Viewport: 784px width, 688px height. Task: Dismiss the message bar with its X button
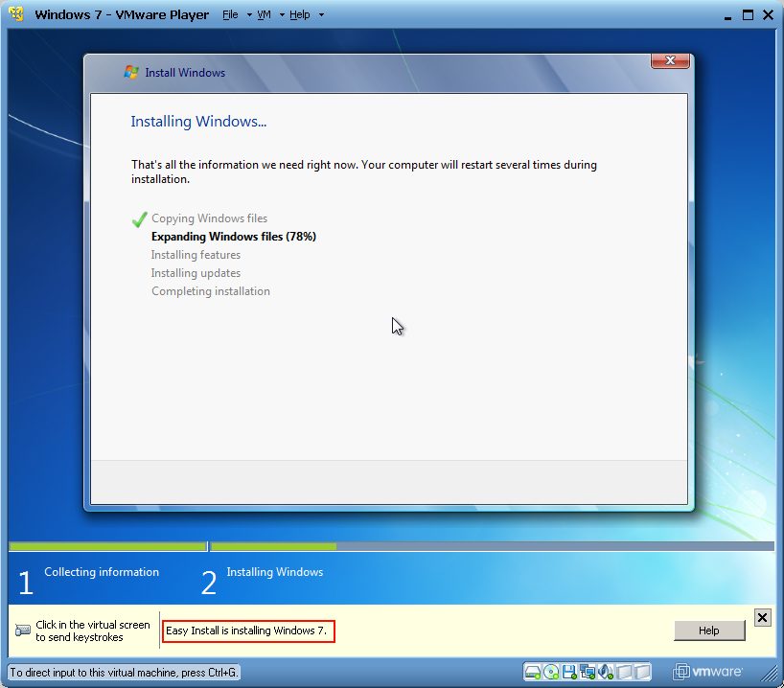(762, 618)
